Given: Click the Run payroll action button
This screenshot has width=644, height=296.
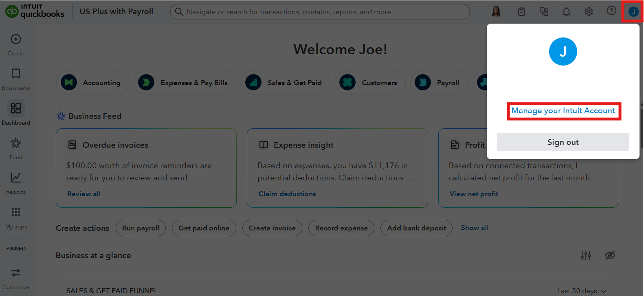Looking at the screenshot, I should click(141, 228).
